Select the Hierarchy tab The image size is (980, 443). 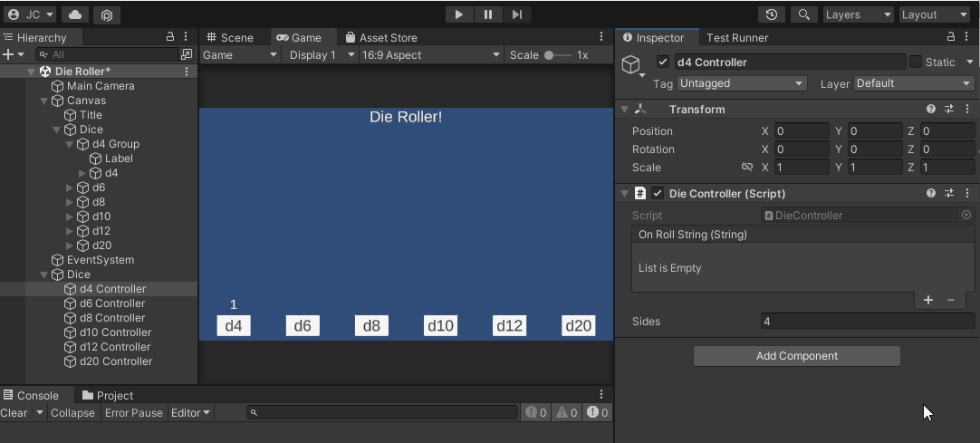[x=35, y=37]
